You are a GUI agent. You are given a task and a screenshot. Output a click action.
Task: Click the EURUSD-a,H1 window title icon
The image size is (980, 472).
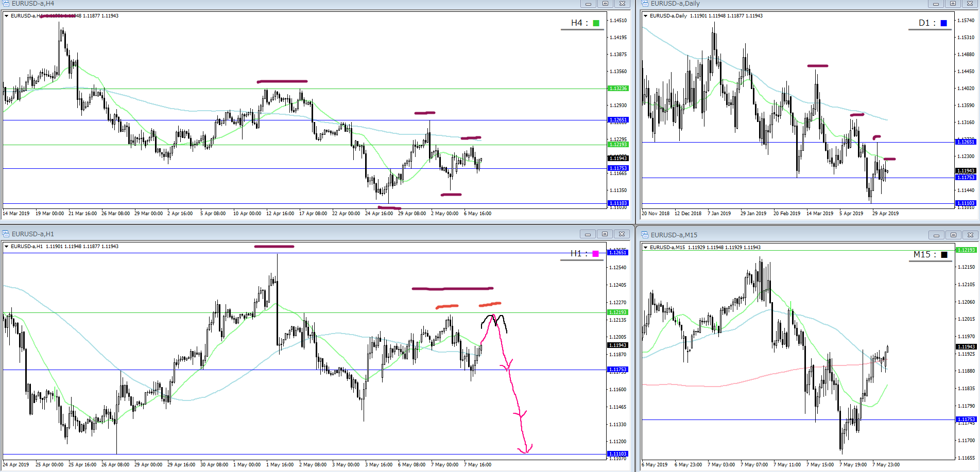point(6,234)
